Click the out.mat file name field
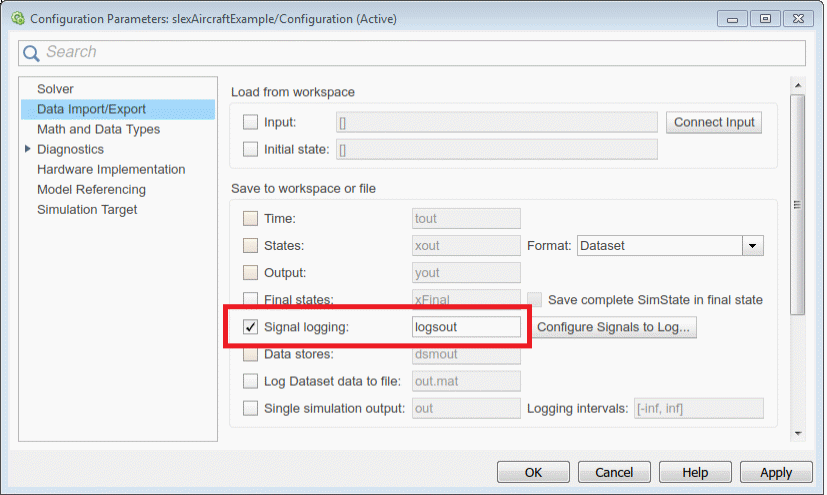The height and width of the screenshot is (495, 827). click(466, 381)
